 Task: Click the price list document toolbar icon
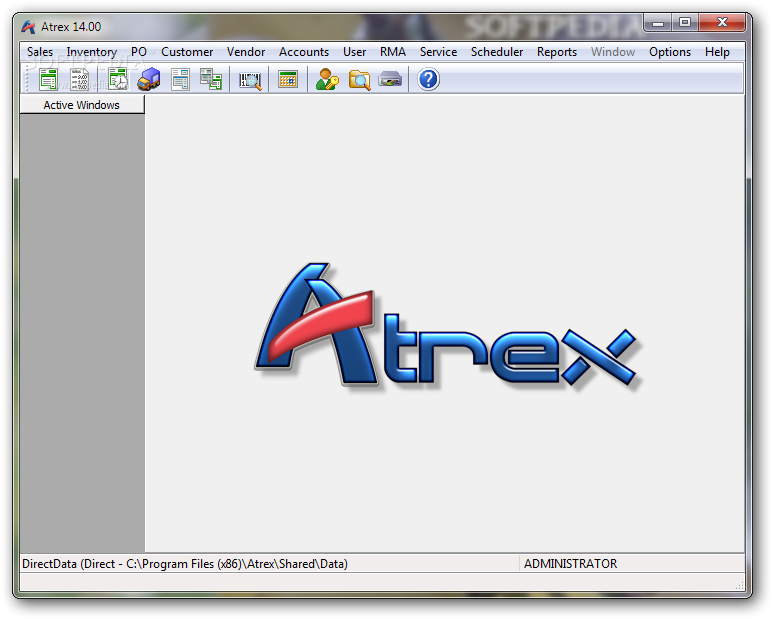tap(79, 79)
